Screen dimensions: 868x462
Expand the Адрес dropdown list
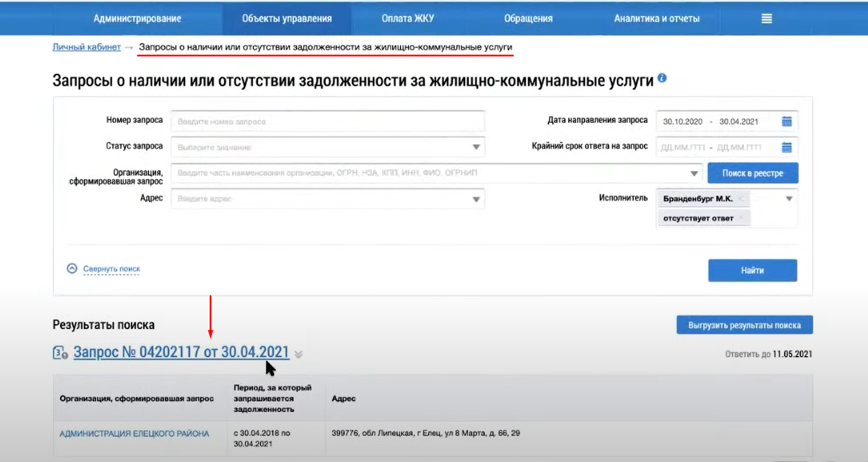[x=476, y=199]
